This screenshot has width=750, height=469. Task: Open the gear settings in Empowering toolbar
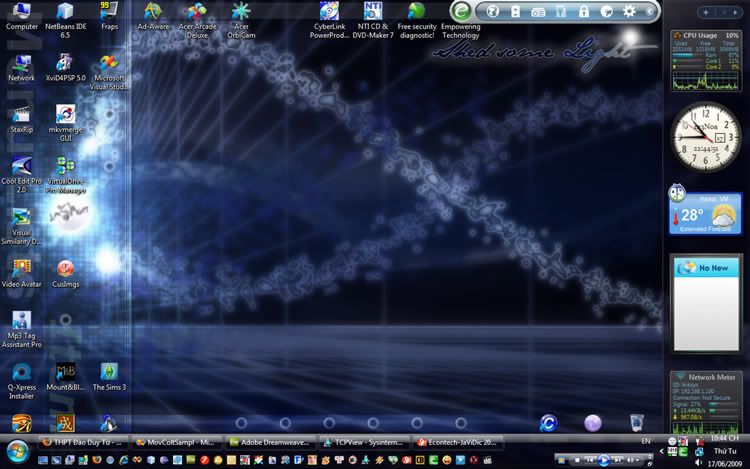click(x=629, y=11)
